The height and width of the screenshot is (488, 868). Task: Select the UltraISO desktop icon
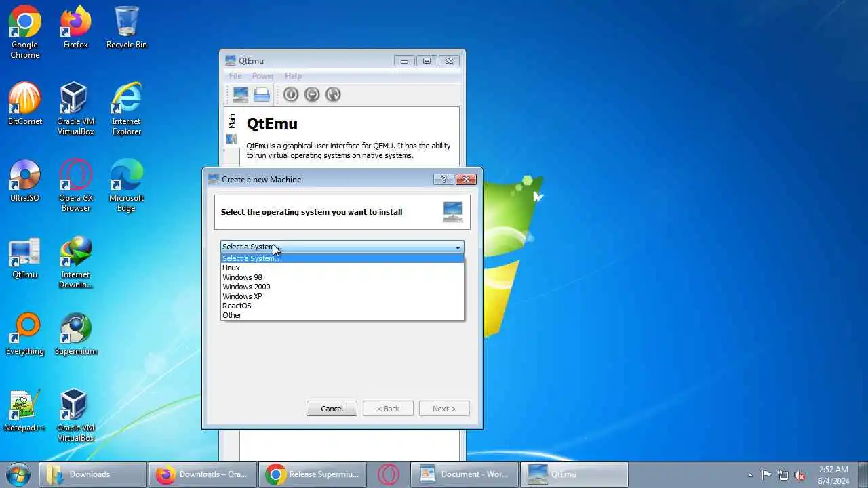coord(25,181)
